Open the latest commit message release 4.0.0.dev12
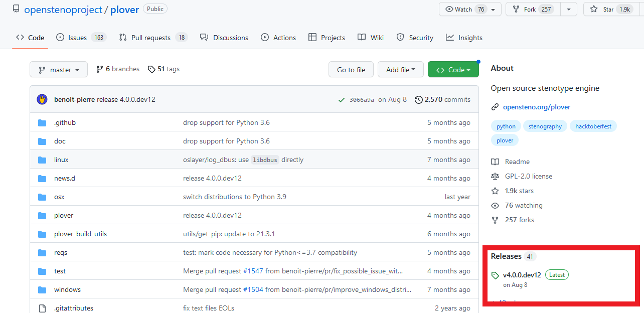The width and height of the screenshot is (644, 313). [x=126, y=99]
